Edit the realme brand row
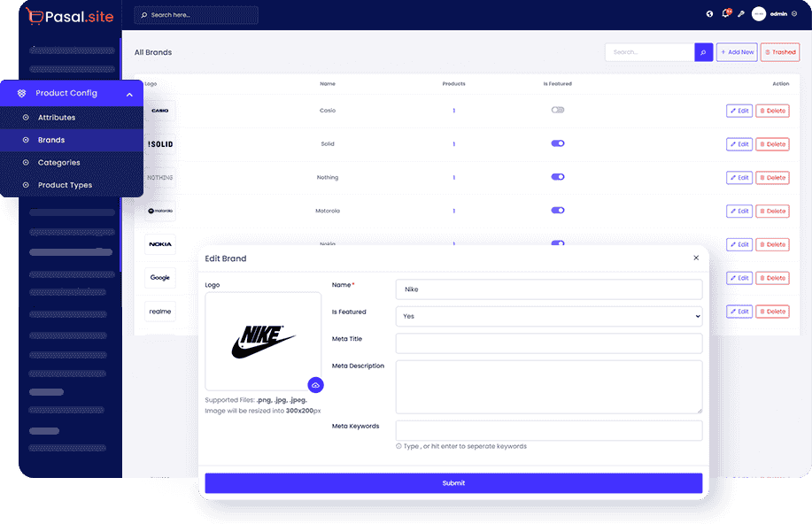Screen dimensions: 812x524 [x=739, y=312]
